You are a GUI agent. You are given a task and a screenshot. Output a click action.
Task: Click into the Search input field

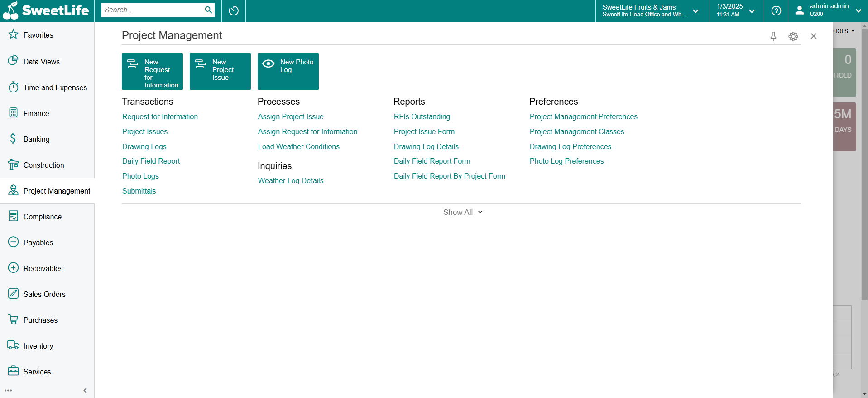pos(152,10)
